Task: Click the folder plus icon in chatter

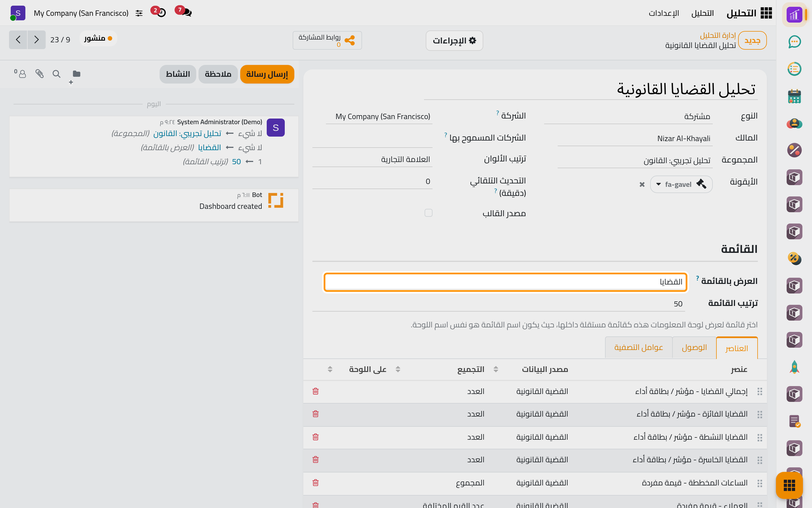Action: [x=75, y=76]
